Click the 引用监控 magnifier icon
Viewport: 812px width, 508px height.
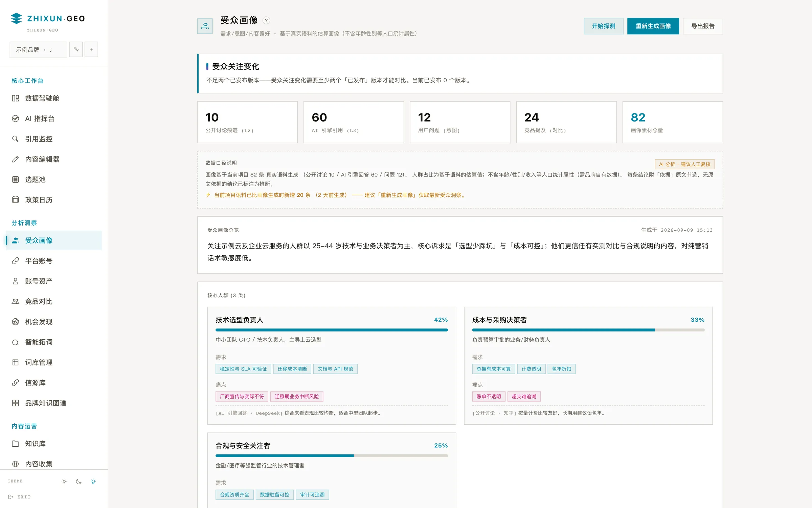pyautogui.click(x=16, y=139)
